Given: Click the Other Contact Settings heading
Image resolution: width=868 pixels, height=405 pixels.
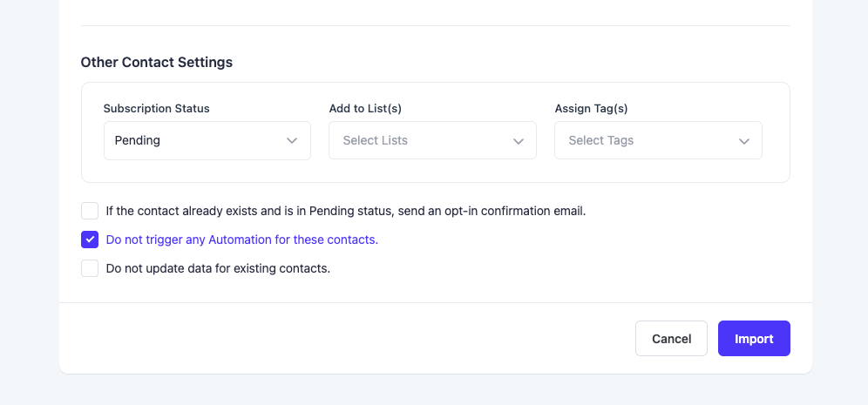Looking at the screenshot, I should point(157,63).
